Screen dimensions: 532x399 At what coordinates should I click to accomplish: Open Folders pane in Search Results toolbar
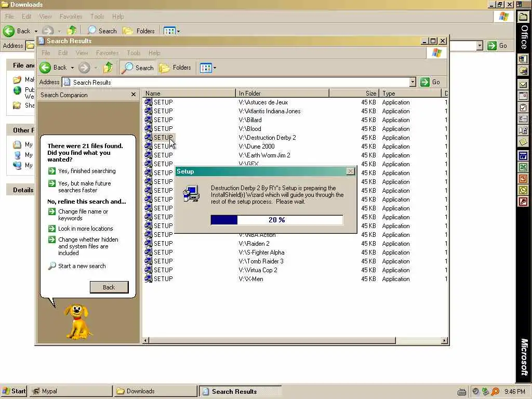(175, 68)
